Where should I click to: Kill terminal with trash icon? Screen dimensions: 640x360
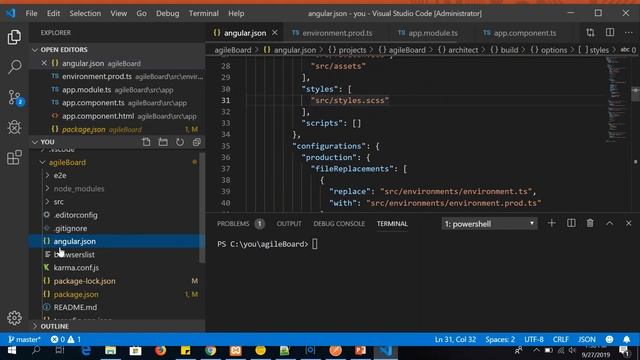[x=590, y=223]
